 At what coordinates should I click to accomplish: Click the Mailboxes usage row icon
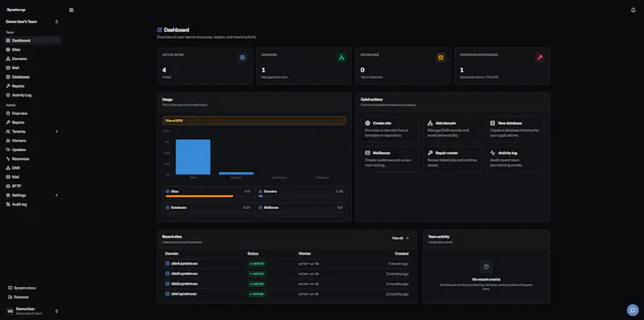tap(260, 207)
